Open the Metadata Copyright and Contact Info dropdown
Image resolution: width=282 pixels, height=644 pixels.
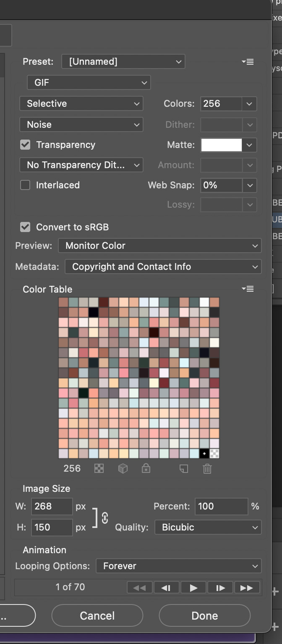point(163,267)
